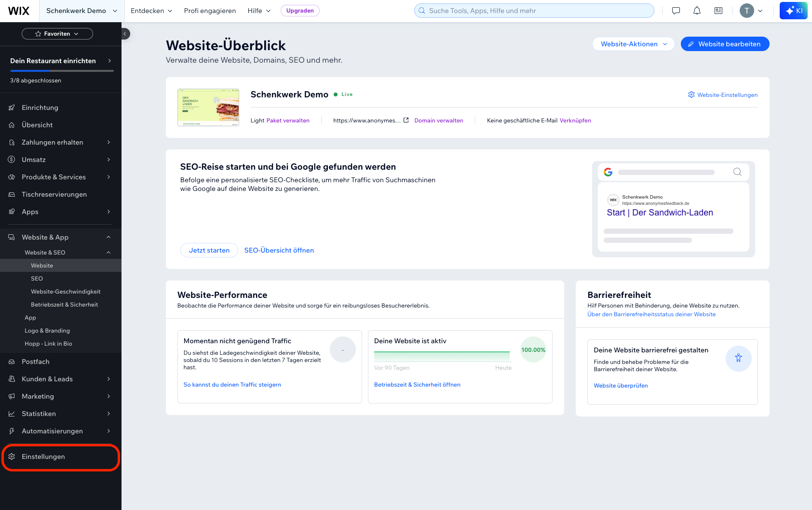
Task: Click the Umsatz dollar icon
Action: coord(12,160)
